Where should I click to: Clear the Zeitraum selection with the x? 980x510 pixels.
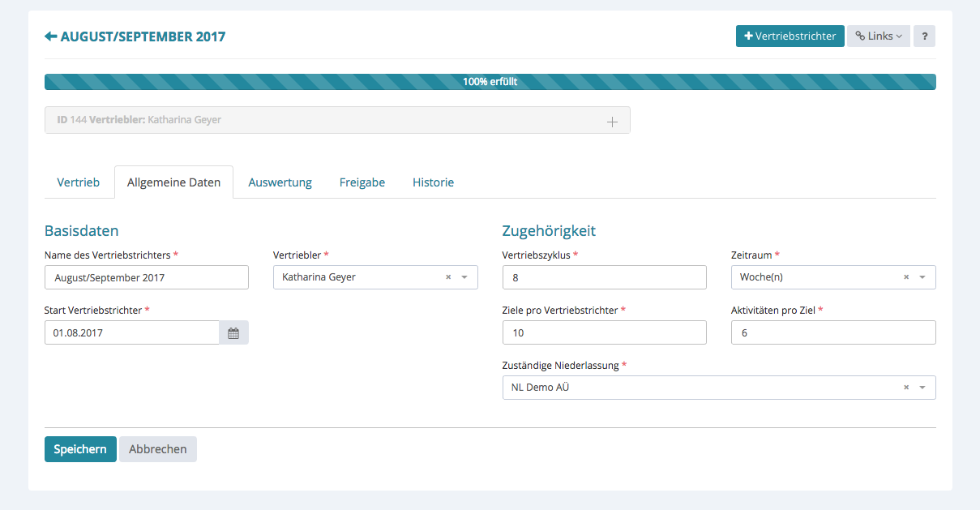pyautogui.click(x=906, y=277)
